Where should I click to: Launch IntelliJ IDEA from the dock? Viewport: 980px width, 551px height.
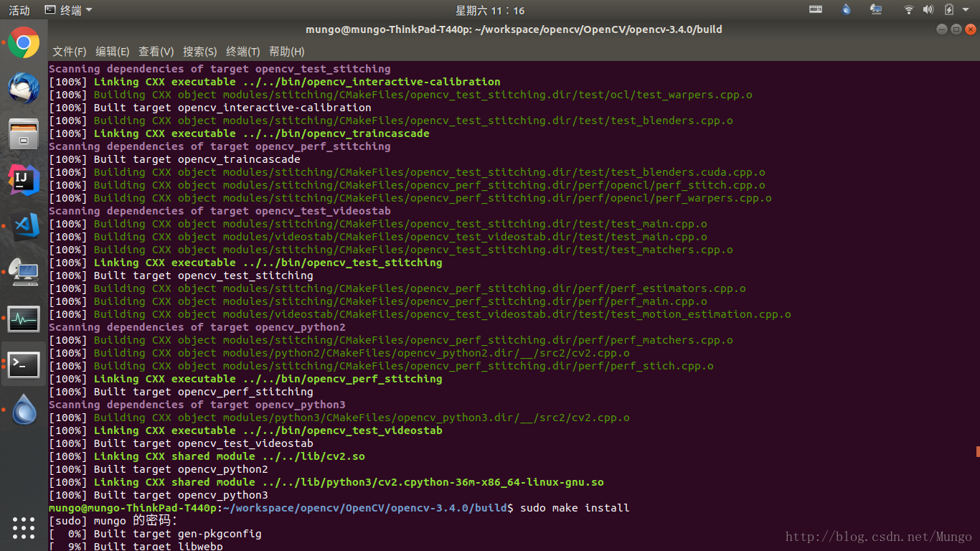(x=24, y=180)
